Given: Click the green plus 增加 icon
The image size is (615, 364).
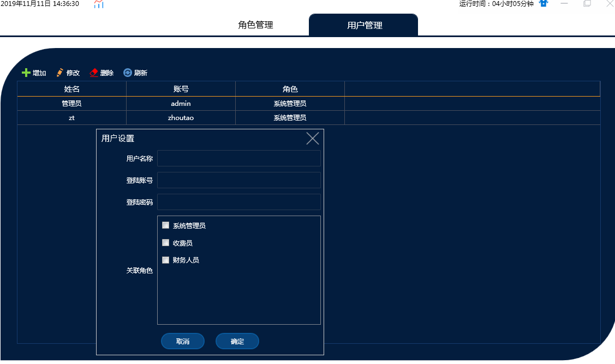Looking at the screenshot, I should [26, 73].
